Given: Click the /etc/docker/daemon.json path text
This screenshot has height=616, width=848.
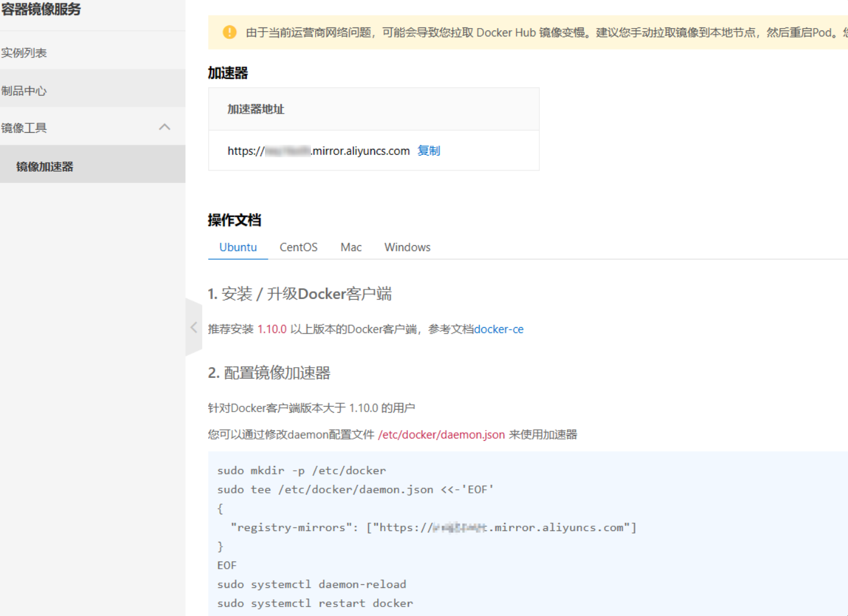Looking at the screenshot, I should pos(441,434).
